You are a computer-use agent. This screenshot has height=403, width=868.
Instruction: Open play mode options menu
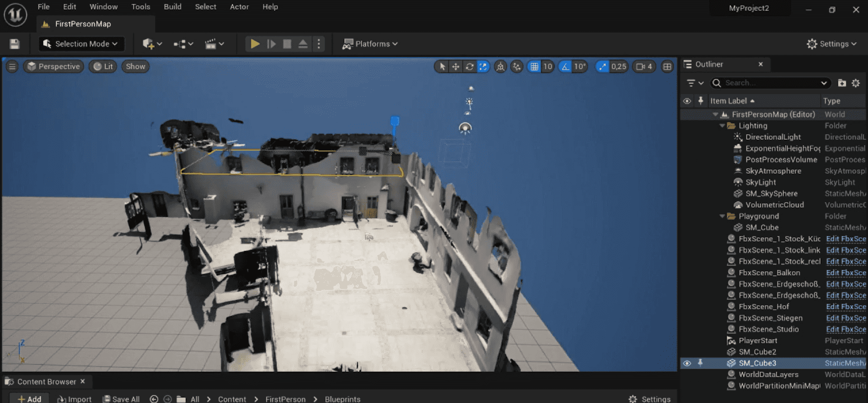click(x=319, y=44)
